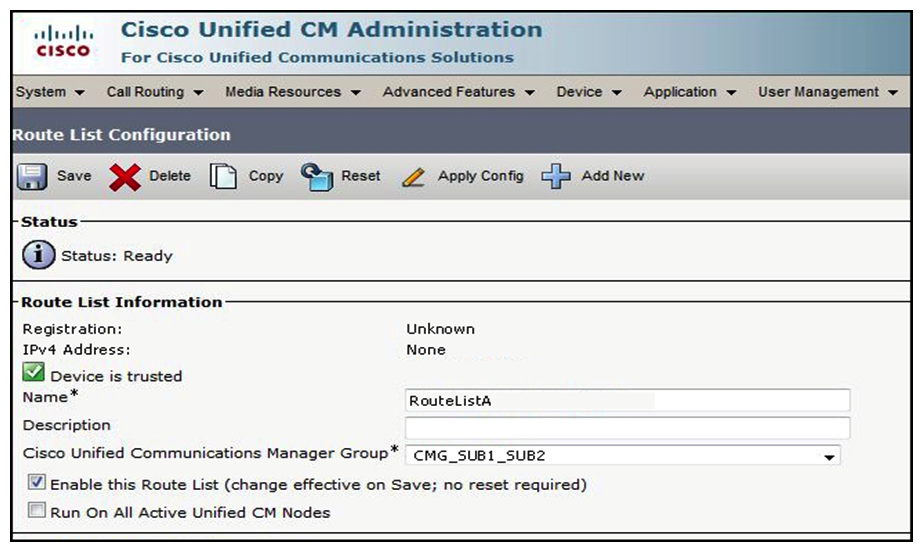Click the Reset text button
This screenshot has height=551, width=922.
[360, 176]
